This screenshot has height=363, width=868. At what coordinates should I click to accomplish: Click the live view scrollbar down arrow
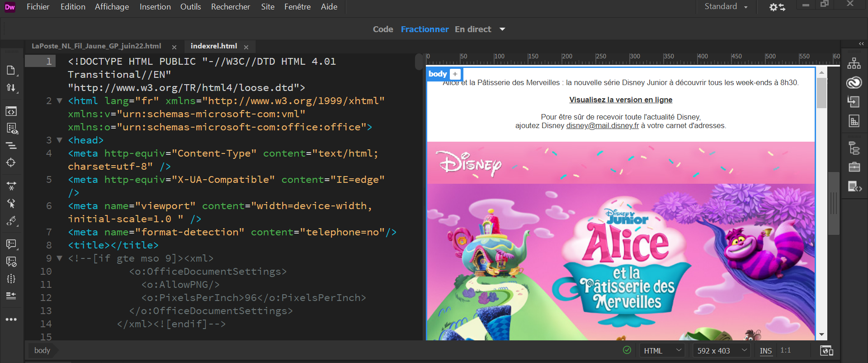click(821, 335)
